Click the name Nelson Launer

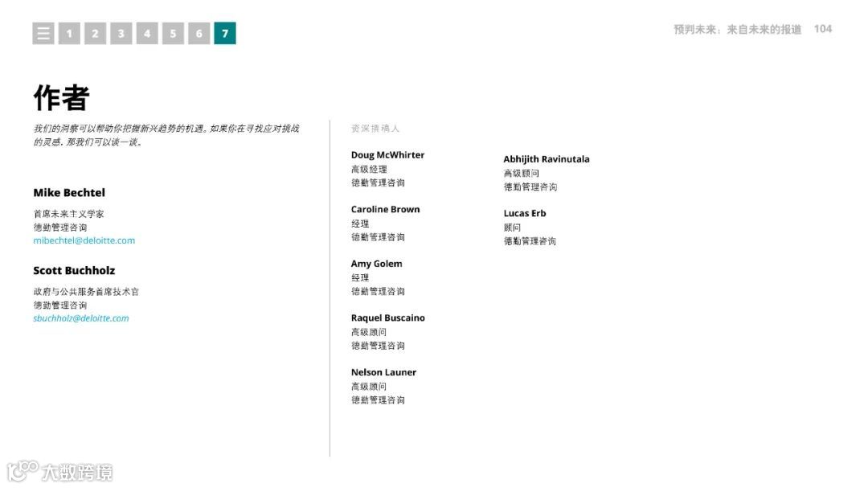pos(383,372)
